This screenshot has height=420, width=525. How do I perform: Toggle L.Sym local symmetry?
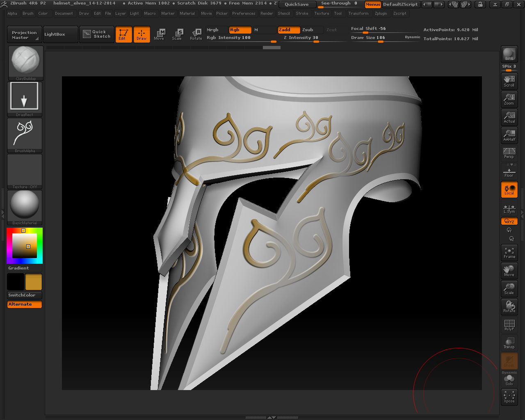pyautogui.click(x=509, y=208)
